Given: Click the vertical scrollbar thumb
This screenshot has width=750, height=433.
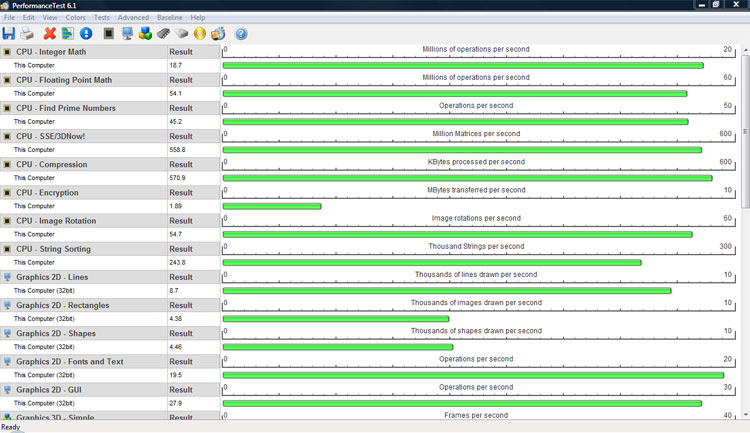Looking at the screenshot, I should [x=745, y=132].
